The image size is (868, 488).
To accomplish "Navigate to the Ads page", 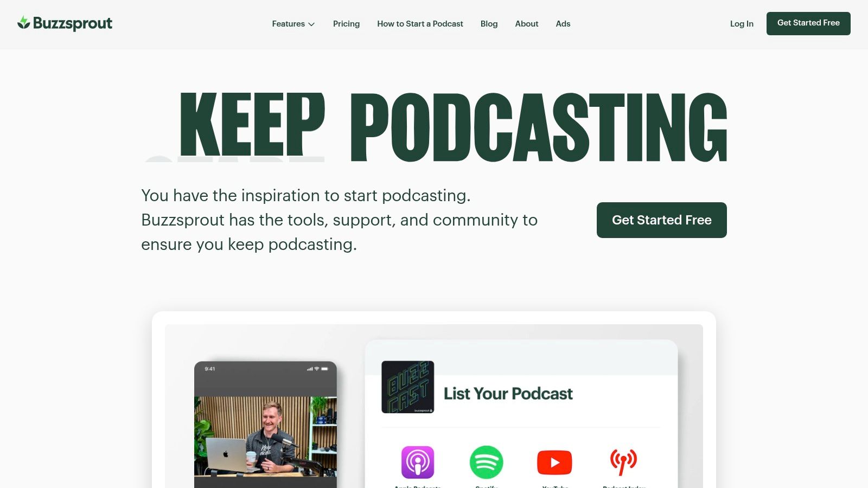I will (563, 24).
